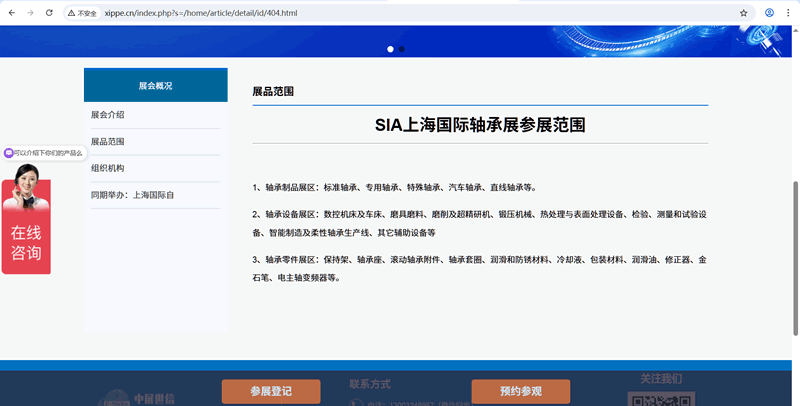Click the 不安全 security warning indicator

tap(83, 13)
